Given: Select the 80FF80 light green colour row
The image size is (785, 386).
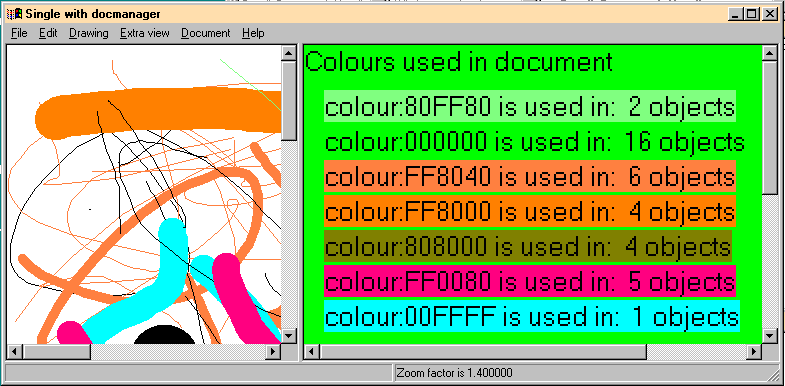Looking at the screenshot, I should click(x=530, y=106).
